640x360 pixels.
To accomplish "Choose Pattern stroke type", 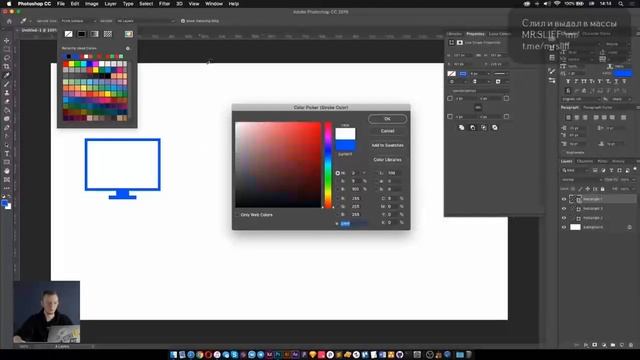I will coord(108,34).
